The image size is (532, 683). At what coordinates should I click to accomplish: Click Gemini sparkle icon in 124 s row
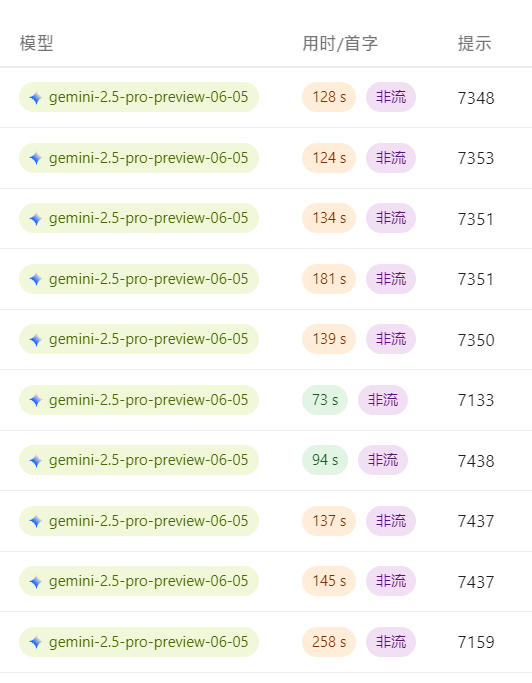pos(36,158)
